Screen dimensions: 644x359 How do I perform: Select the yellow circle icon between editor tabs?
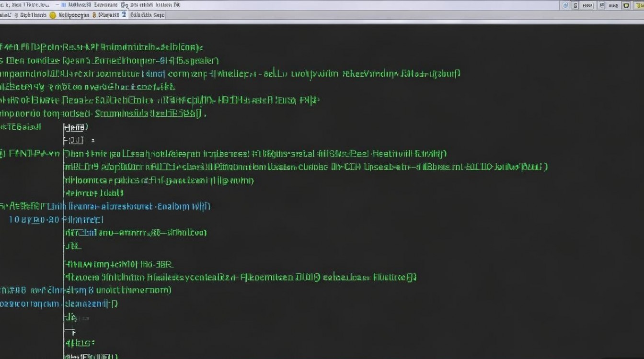pyautogui.click(x=52, y=15)
